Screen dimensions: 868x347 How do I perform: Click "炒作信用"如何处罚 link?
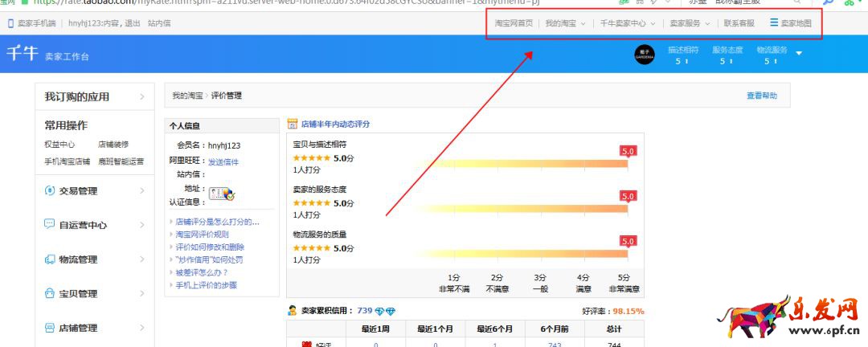click(209, 259)
